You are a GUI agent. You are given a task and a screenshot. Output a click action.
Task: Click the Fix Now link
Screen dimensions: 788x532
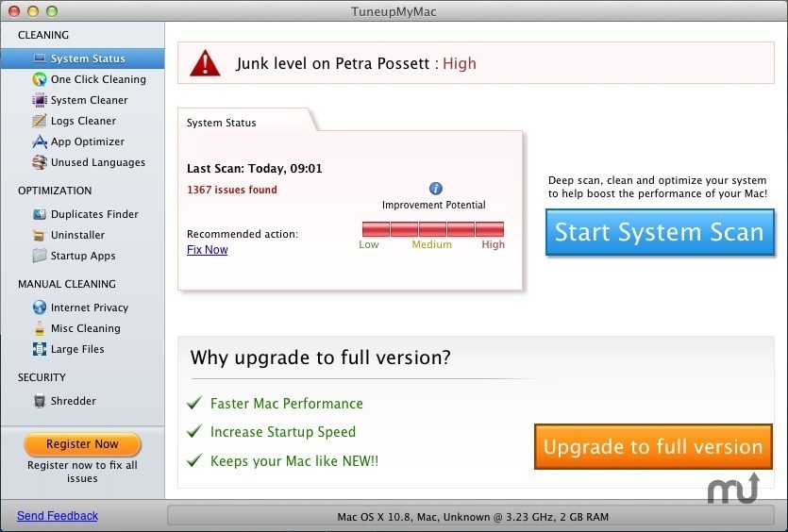click(x=207, y=250)
